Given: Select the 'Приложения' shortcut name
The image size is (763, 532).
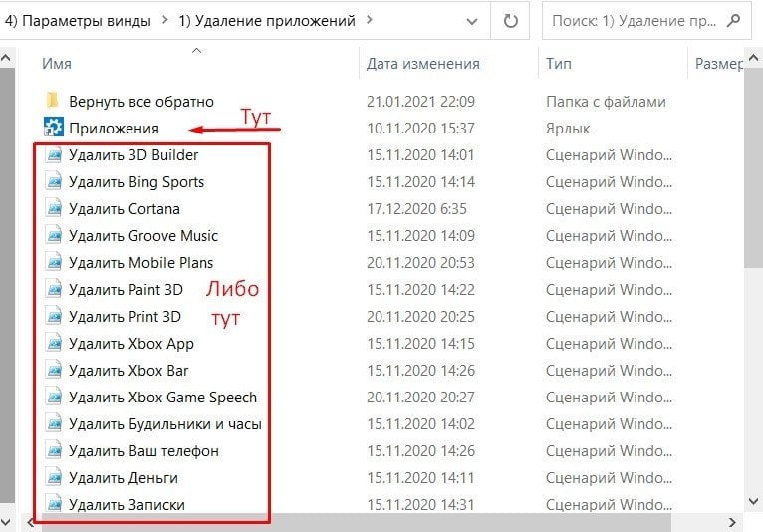Looking at the screenshot, I should (x=114, y=128).
